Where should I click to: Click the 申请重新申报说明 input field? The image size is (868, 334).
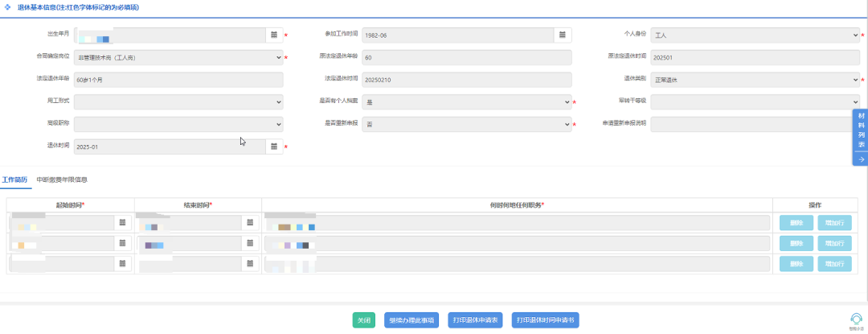coord(755,125)
